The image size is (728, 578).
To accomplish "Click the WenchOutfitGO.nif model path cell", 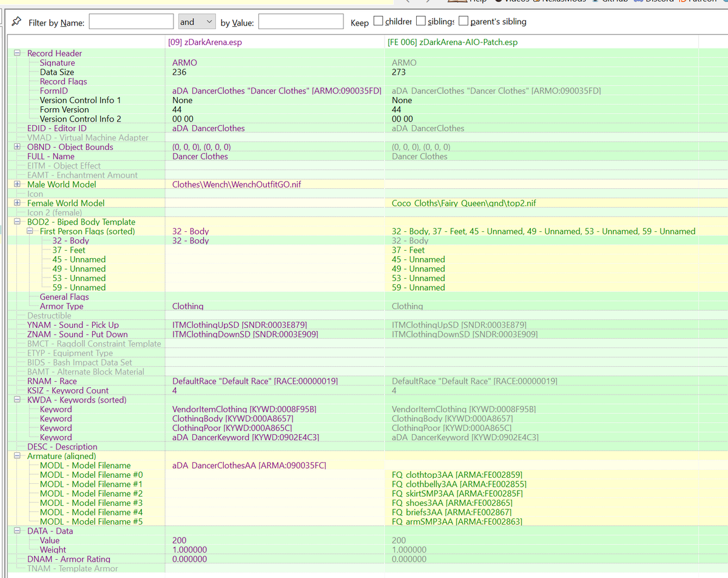I will point(237,185).
